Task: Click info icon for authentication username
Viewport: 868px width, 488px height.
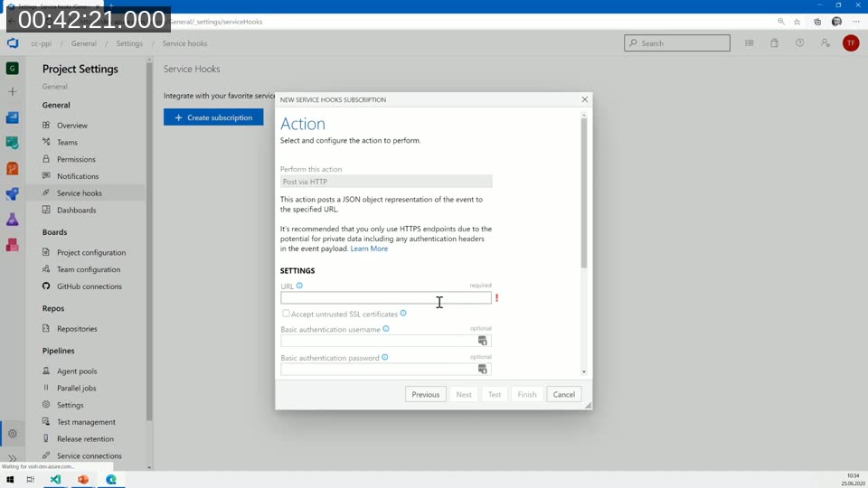Action: pos(386,329)
